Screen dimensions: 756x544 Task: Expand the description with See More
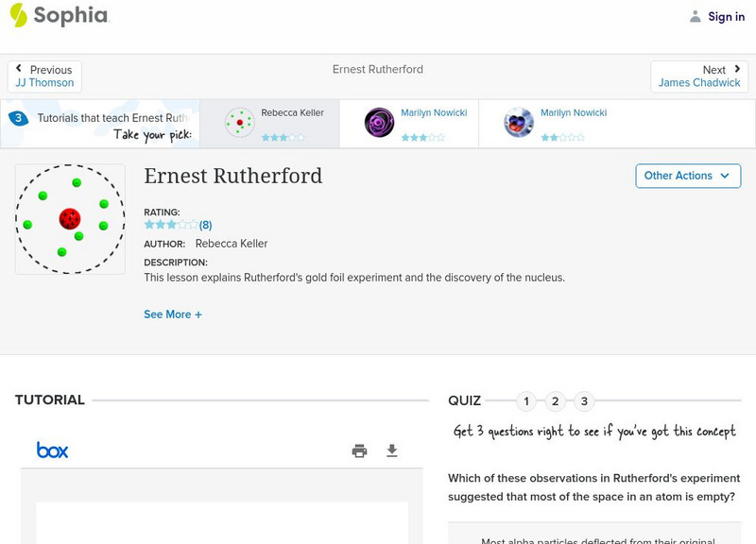click(172, 314)
